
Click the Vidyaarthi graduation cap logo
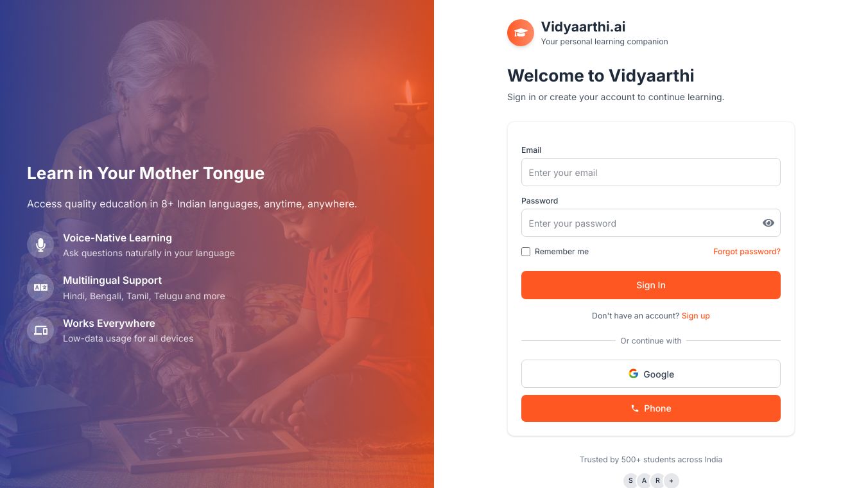[x=521, y=33]
